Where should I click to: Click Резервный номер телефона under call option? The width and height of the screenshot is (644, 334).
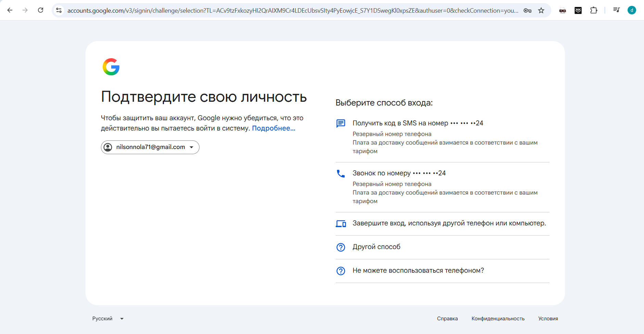click(x=392, y=184)
